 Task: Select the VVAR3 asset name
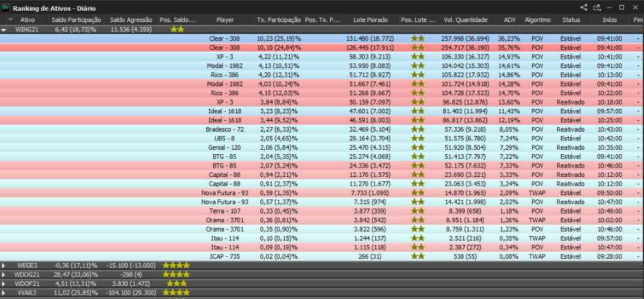tap(27, 293)
